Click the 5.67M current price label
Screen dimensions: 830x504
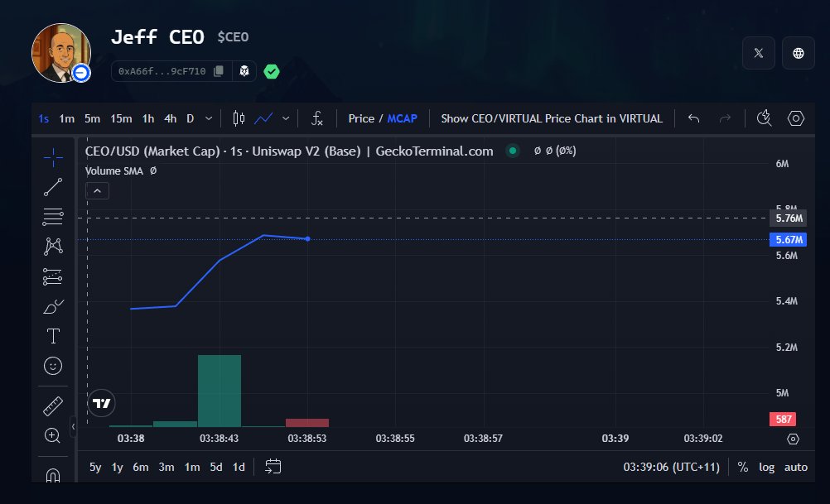coord(789,239)
